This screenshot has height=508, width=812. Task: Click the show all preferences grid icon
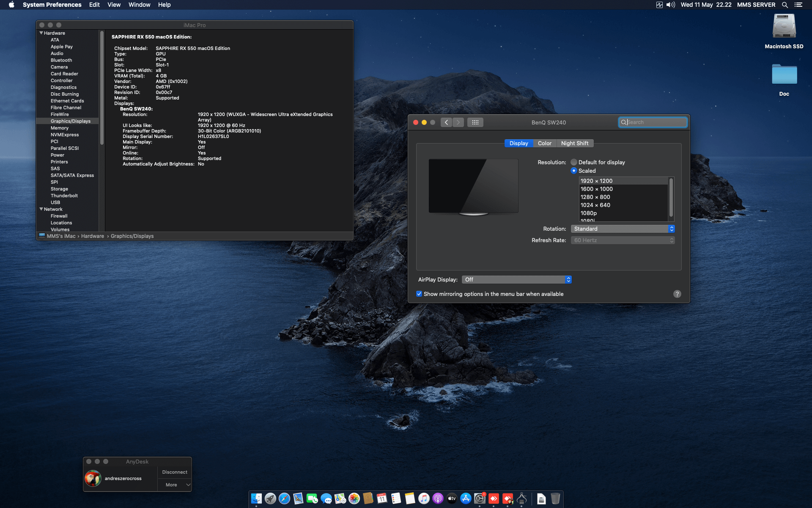475,122
